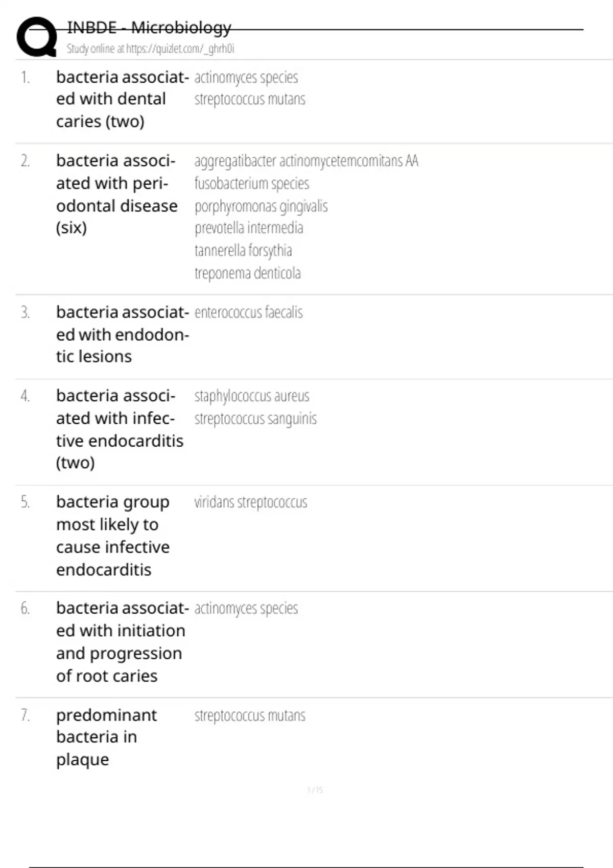Click item number 5 in the list
The width and height of the screenshot is (613, 868).
coord(25,502)
